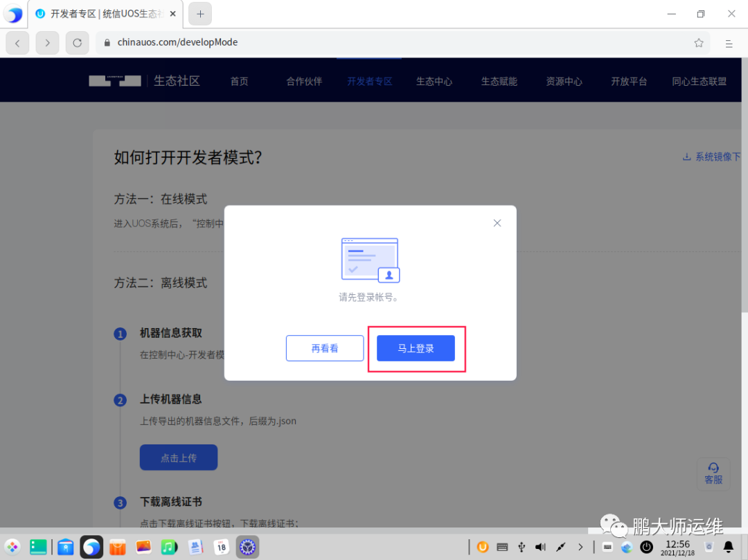Screen dimensions: 748x560
Task: Open a new browser tab
Action: pos(200,15)
